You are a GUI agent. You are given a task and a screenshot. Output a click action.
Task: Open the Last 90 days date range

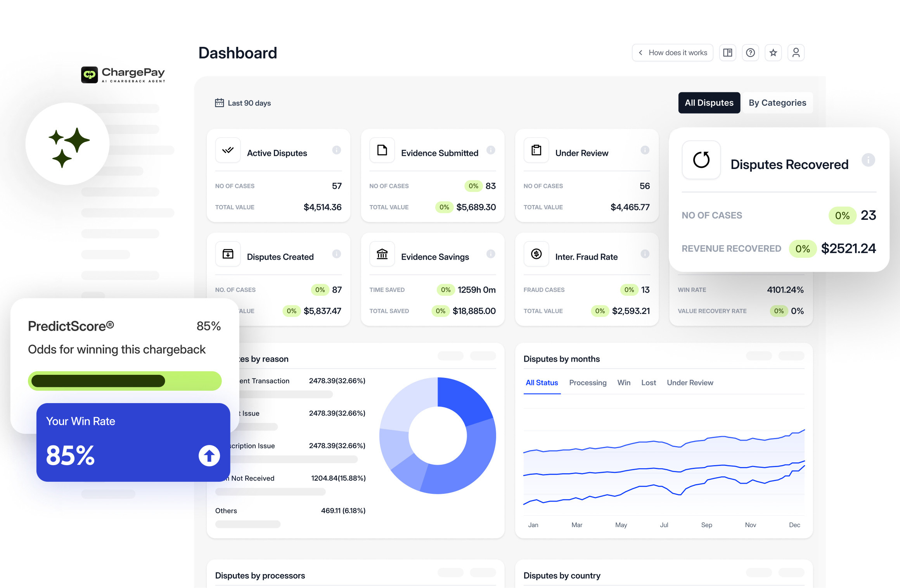[x=243, y=103]
